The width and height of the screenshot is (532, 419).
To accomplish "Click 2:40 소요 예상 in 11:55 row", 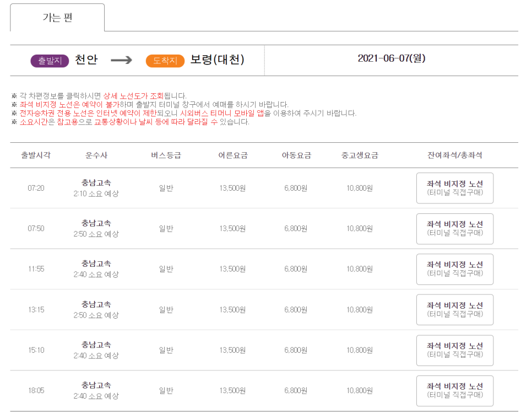I will pos(96,275).
